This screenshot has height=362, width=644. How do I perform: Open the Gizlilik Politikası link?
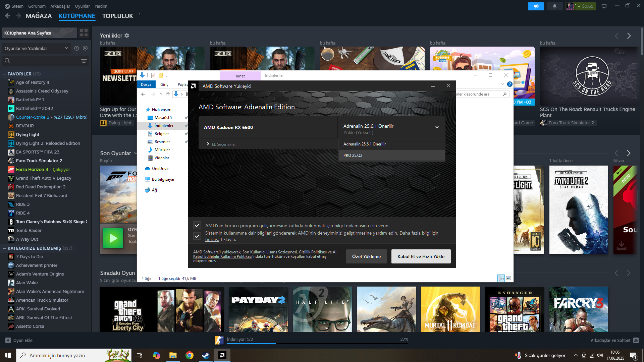(x=312, y=252)
